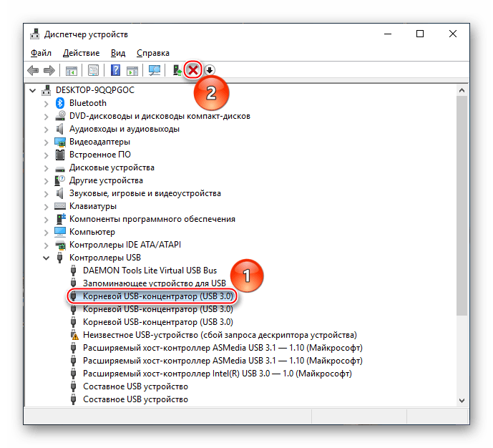
Task: Select the Контроллеры IDE ATA/ATAPI label
Action: tap(125, 245)
